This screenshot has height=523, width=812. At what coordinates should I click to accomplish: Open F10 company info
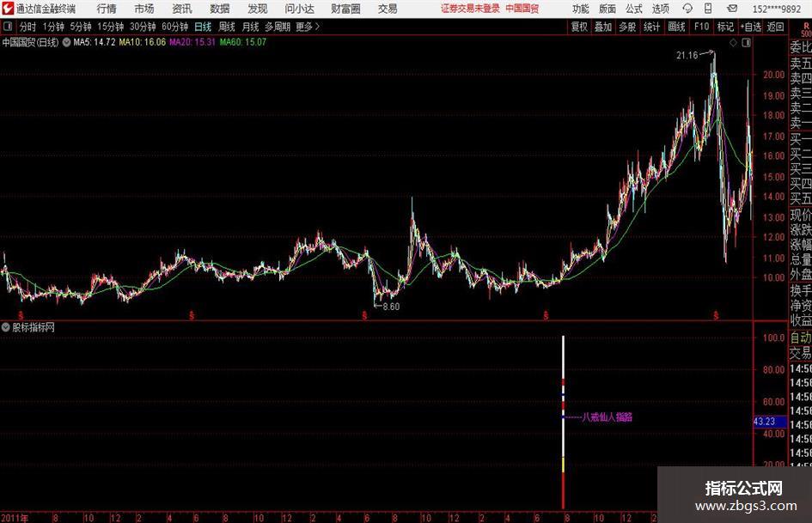click(x=702, y=27)
